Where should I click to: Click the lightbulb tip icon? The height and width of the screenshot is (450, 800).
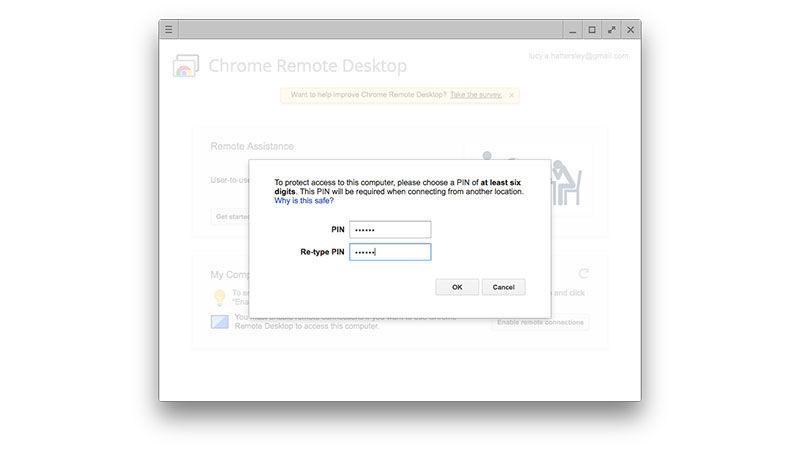tap(219, 297)
